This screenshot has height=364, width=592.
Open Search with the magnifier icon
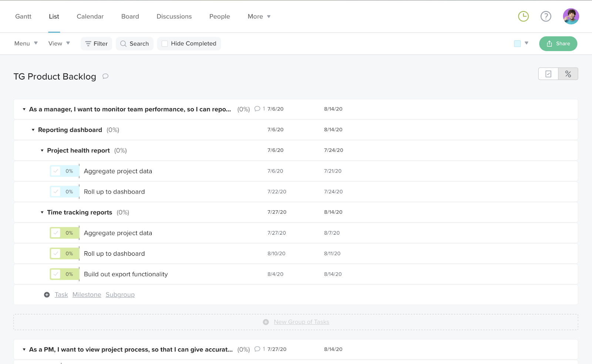[x=124, y=44]
